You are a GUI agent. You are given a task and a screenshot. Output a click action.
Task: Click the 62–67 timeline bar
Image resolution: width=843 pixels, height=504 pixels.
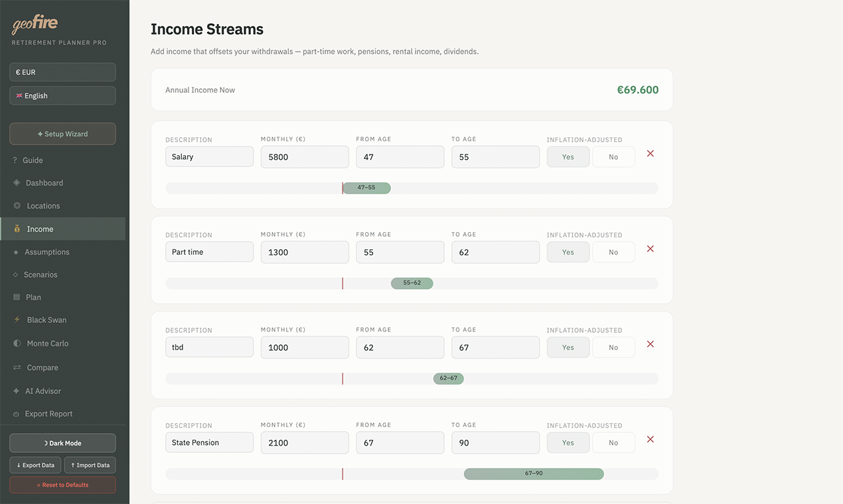click(x=449, y=379)
